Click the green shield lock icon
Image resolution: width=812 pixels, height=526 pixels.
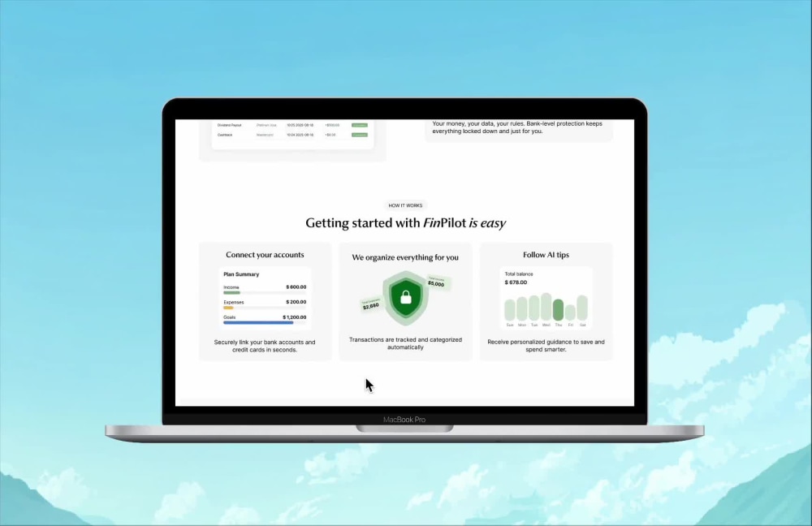[x=405, y=298]
